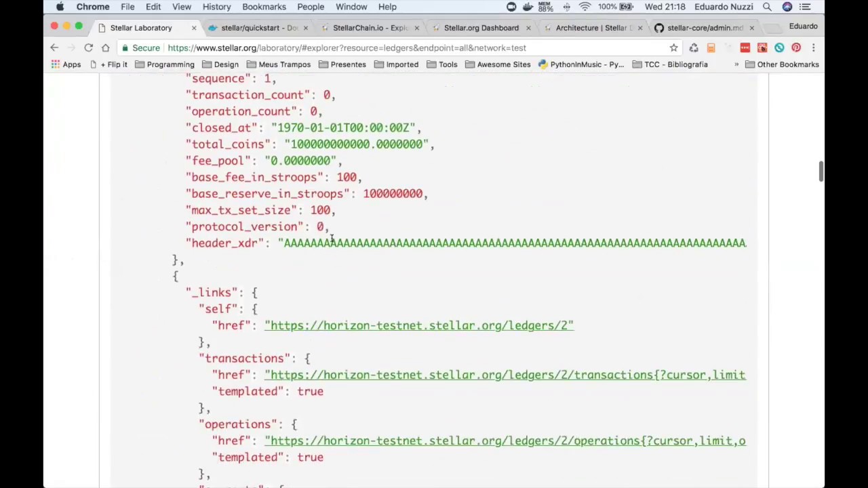The width and height of the screenshot is (868, 488).
Task: Open the Bookmarks menu
Action: pos(264,7)
